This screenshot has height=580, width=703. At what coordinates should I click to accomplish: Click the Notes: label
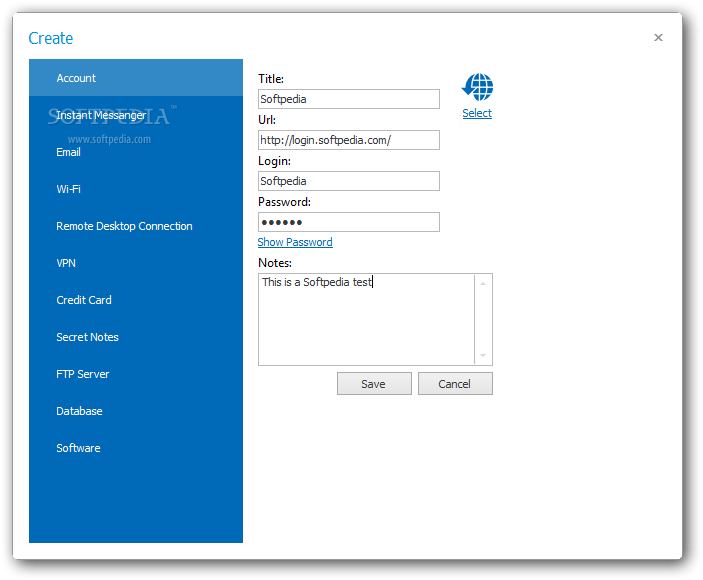click(x=275, y=263)
